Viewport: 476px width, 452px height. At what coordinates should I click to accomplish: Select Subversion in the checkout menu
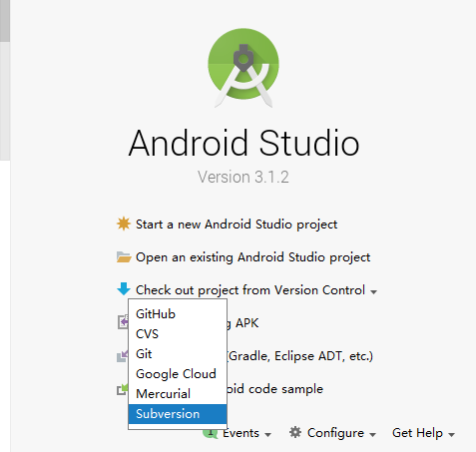coord(178,414)
